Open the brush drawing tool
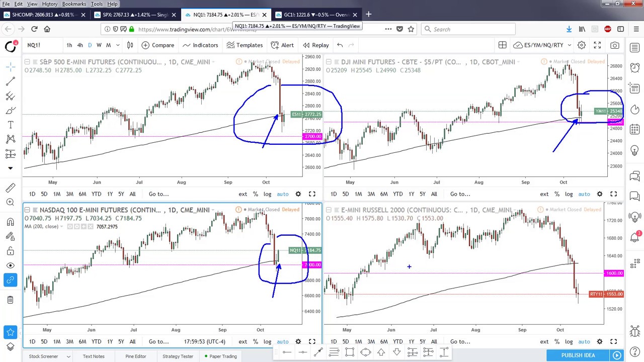This screenshot has height=362, width=644. (x=10, y=110)
